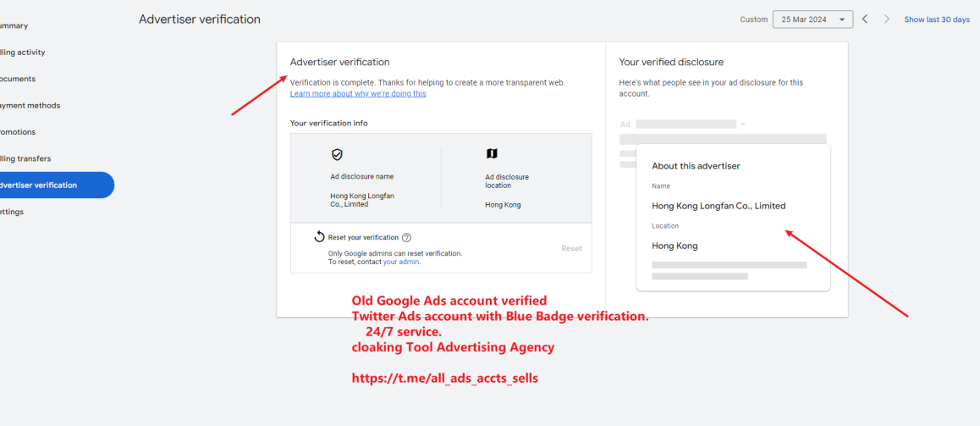Click Hong Kong Longfan Co., Limited under Ad disclosure name
Screen dimensions: 980x426
click(x=362, y=200)
